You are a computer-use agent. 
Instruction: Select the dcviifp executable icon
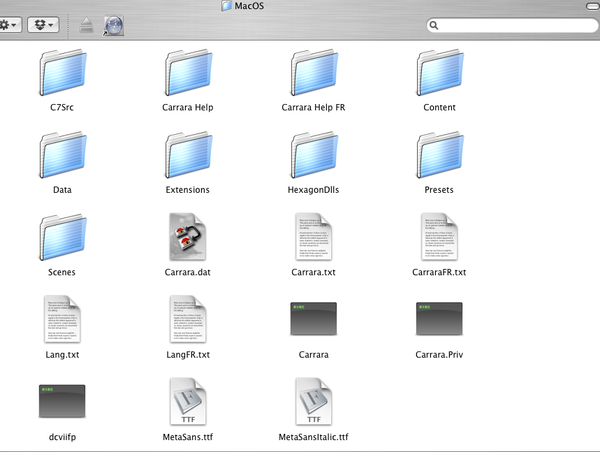[62, 401]
